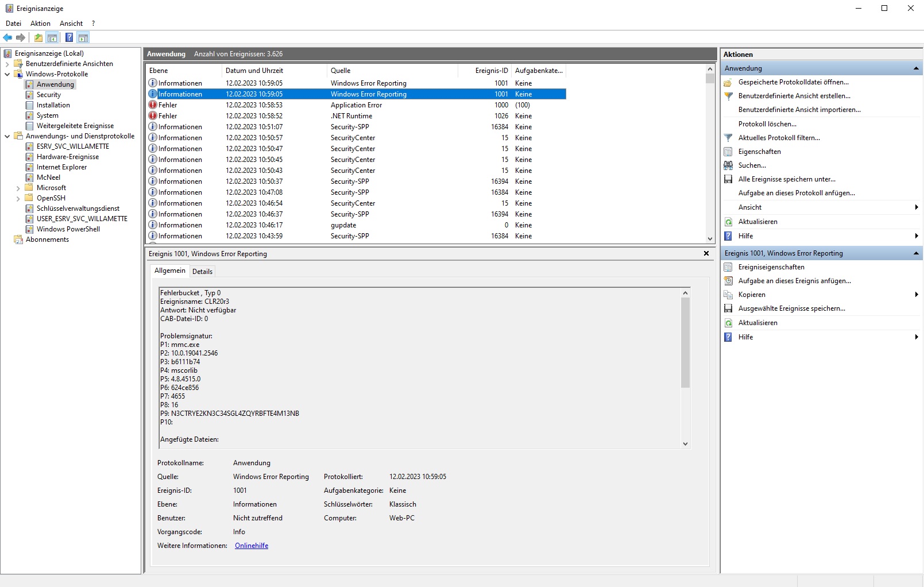The image size is (924, 587).
Task: Open the Aktion menu
Action: (x=40, y=24)
